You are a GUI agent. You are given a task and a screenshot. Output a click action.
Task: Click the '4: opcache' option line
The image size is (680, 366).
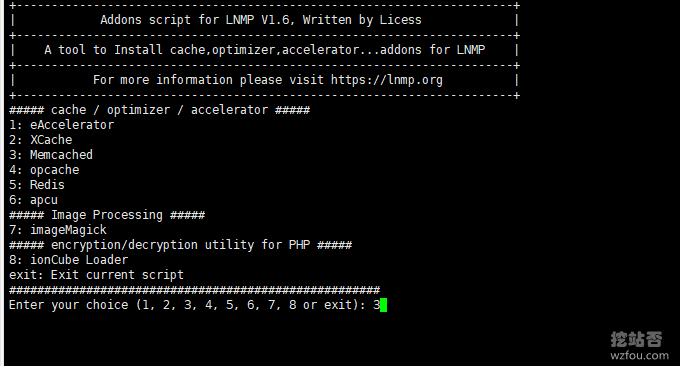[44, 170]
